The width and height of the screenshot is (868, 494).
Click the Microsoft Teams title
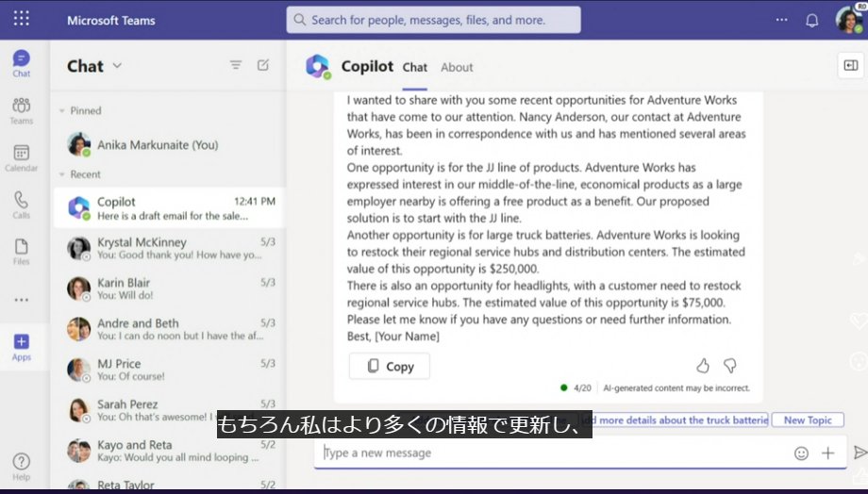click(111, 21)
